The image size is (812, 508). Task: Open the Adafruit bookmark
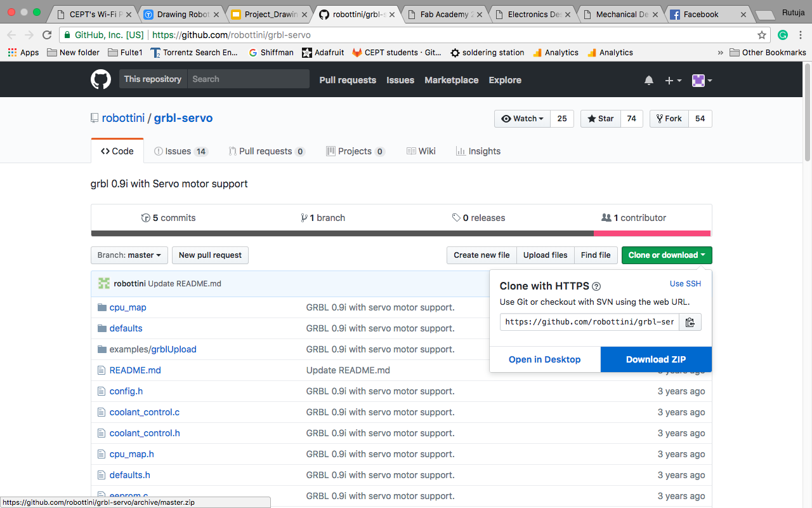324,53
